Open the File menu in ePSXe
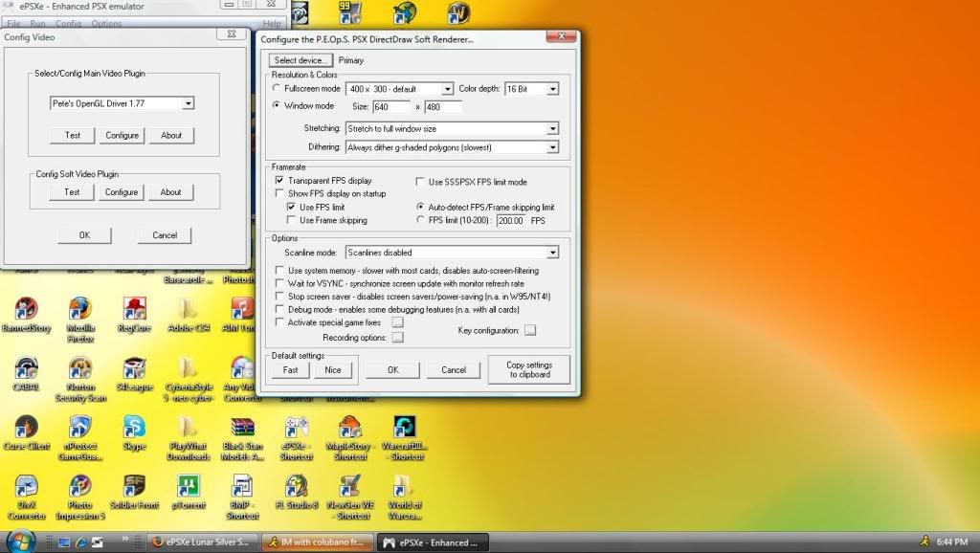 tap(13, 24)
